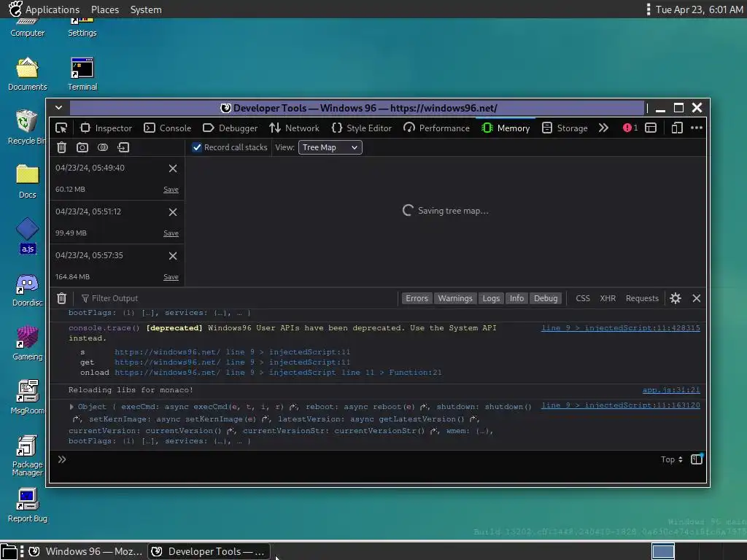The width and height of the screenshot is (747, 560).
Task: Open injectedScript:11:163120 source link
Action: pyautogui.click(x=621, y=405)
